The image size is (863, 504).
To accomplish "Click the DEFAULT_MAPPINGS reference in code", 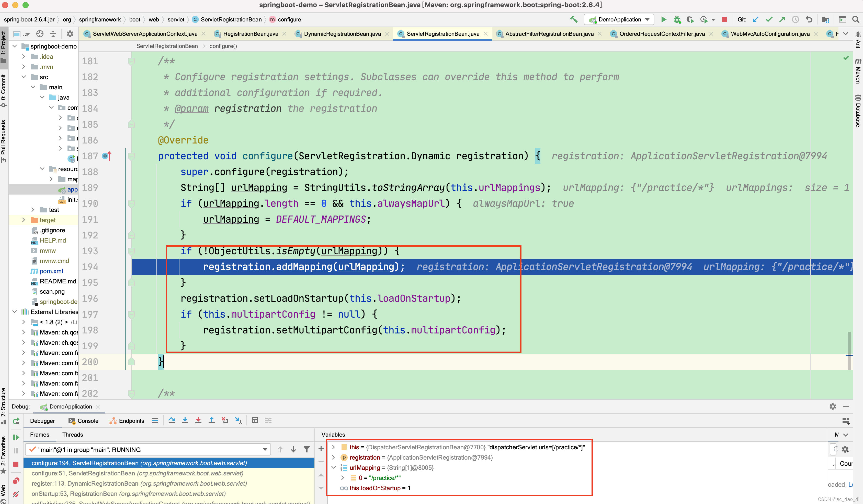I will pos(321,219).
